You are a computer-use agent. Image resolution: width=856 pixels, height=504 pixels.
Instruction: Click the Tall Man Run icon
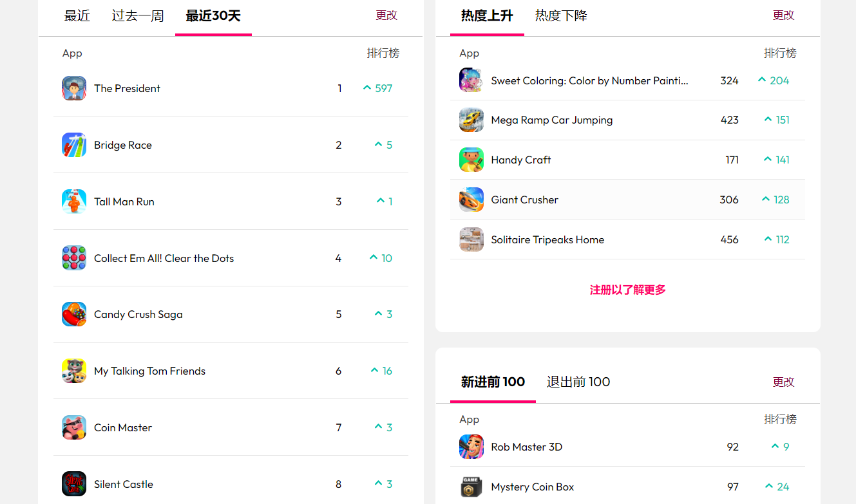(x=74, y=201)
